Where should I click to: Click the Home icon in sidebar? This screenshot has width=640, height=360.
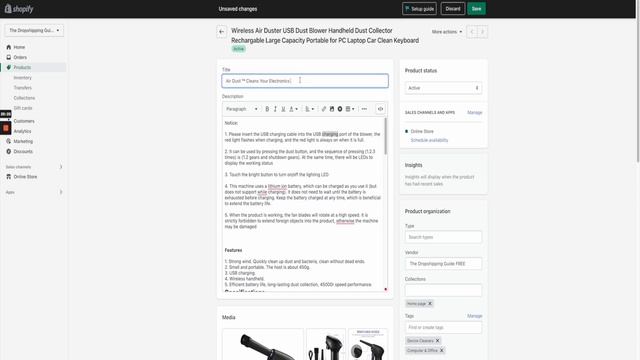(9, 47)
